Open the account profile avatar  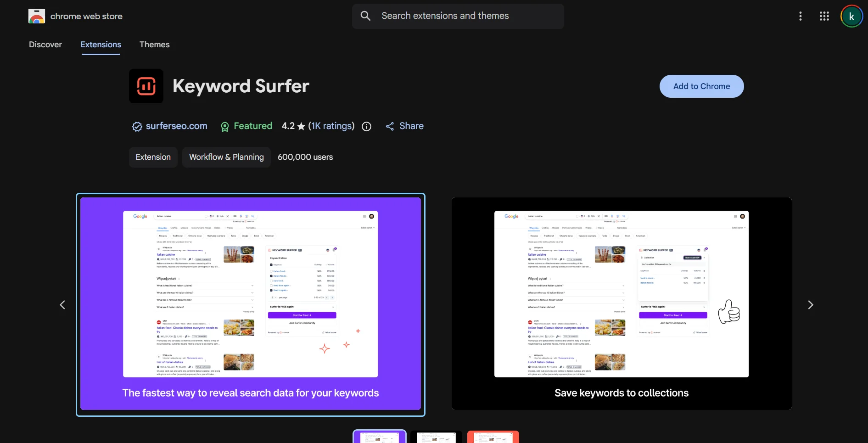coord(851,17)
